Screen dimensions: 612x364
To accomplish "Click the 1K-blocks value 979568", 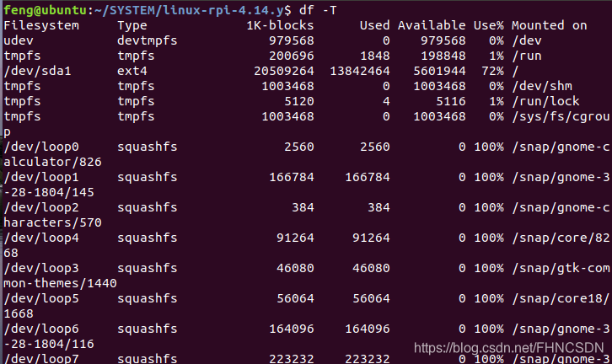I will coord(292,41).
